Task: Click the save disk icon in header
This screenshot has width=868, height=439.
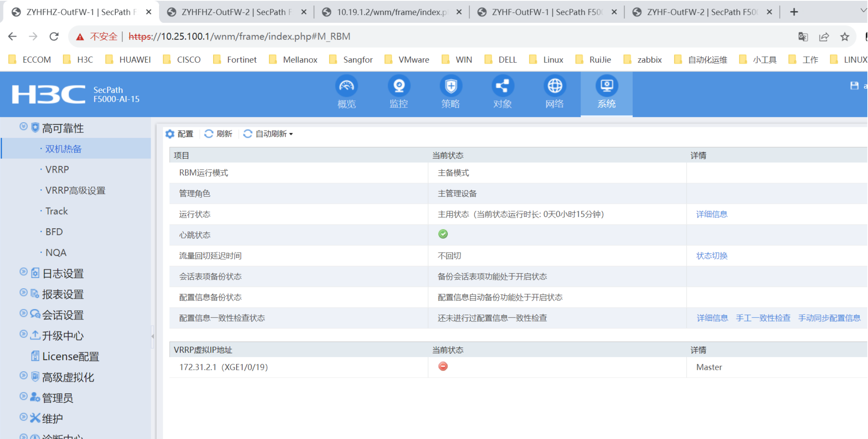Action: coord(854,86)
